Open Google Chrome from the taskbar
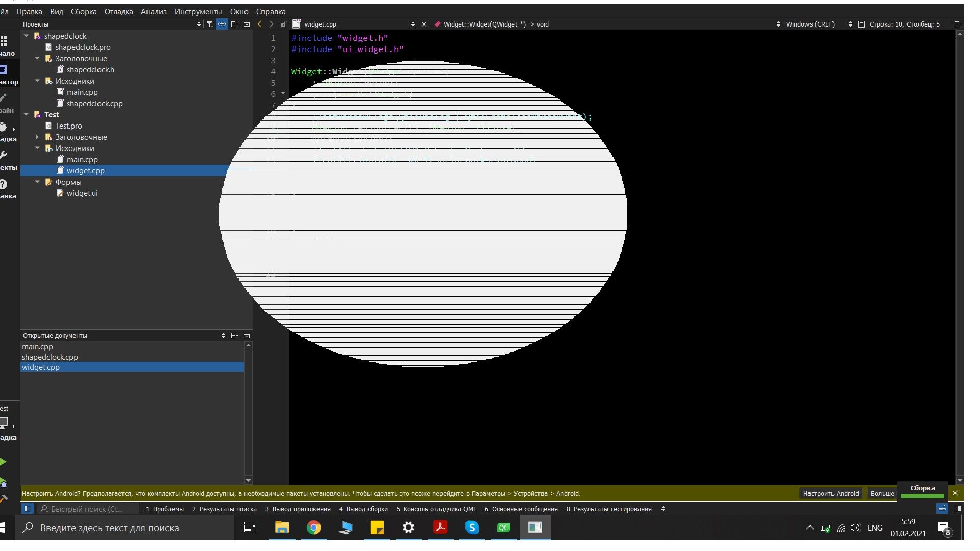The height and width of the screenshot is (551, 980). [x=313, y=528]
